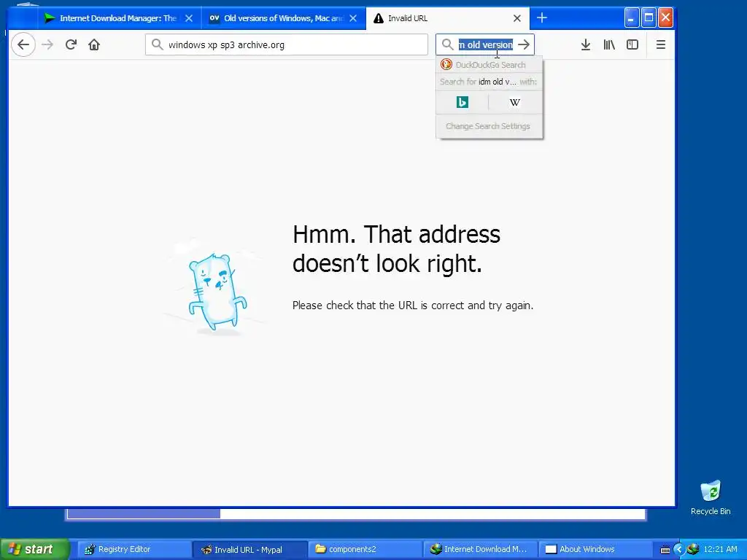Open a new tab with plus button
Viewport: 747px width, 560px height.
542,18
